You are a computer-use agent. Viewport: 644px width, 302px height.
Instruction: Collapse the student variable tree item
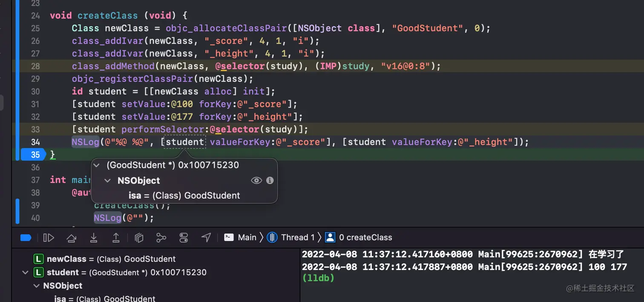(25, 272)
